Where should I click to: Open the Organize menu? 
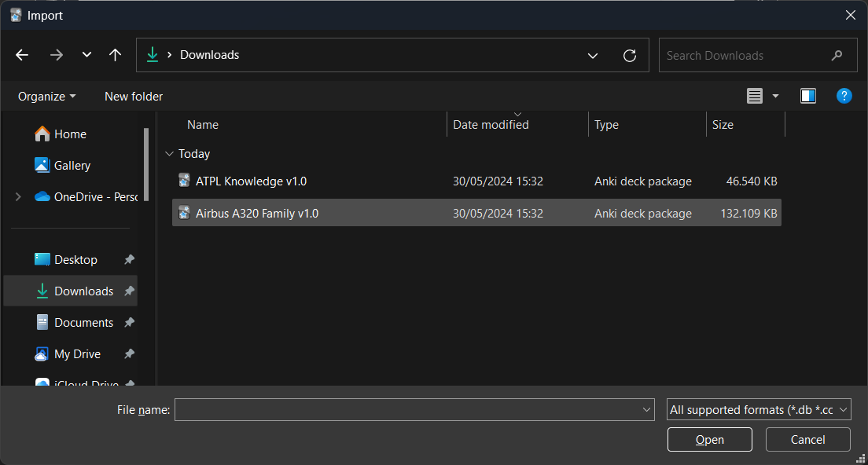[46, 96]
